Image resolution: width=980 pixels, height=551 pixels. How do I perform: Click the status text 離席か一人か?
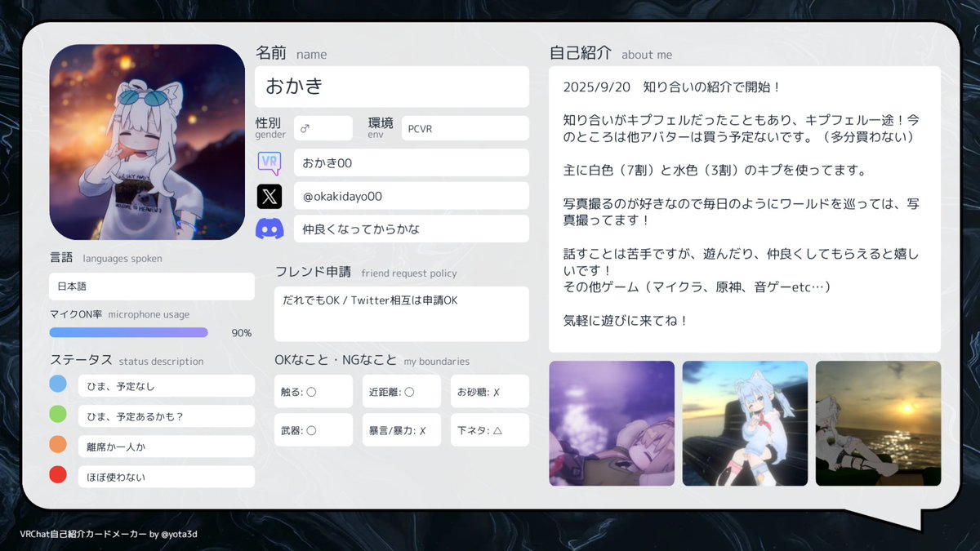(167, 447)
